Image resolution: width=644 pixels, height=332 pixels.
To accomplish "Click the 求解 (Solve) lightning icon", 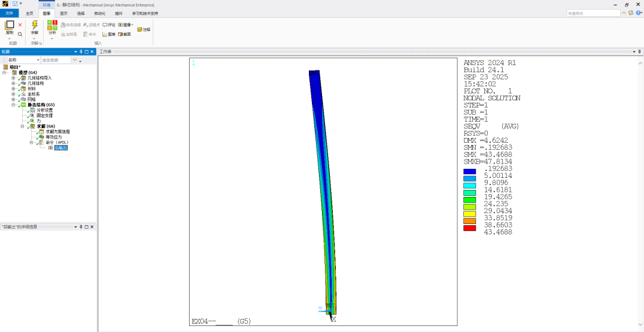I will pos(34,25).
